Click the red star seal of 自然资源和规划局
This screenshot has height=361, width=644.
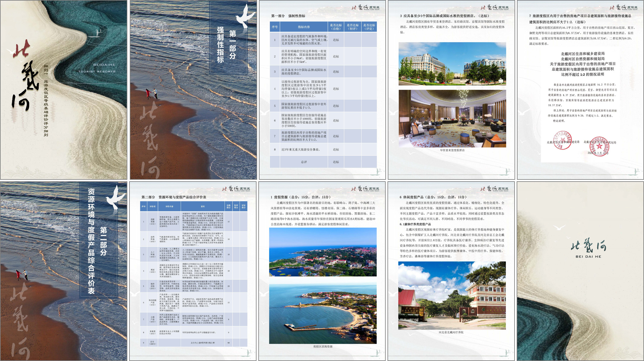(599, 146)
